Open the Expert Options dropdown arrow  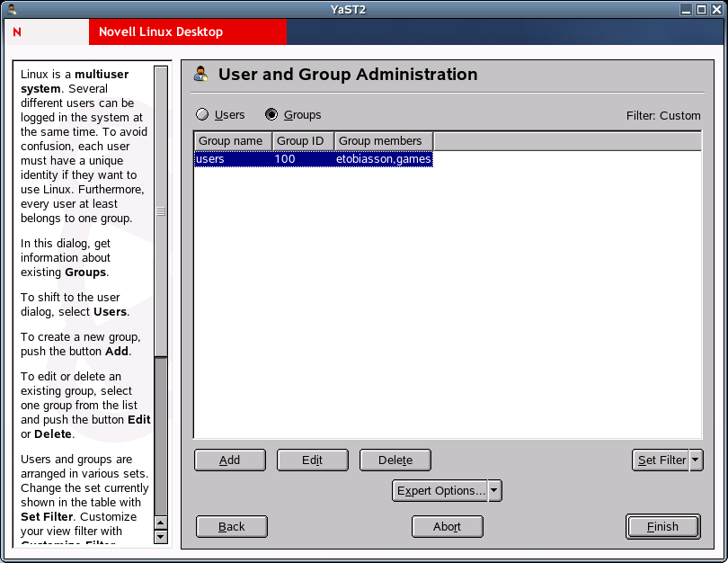coord(494,490)
